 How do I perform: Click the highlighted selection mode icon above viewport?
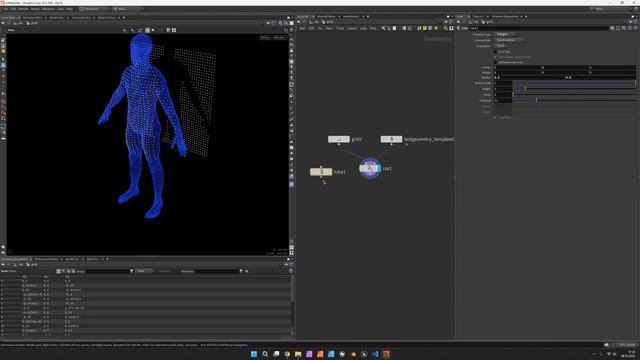(x=147, y=30)
